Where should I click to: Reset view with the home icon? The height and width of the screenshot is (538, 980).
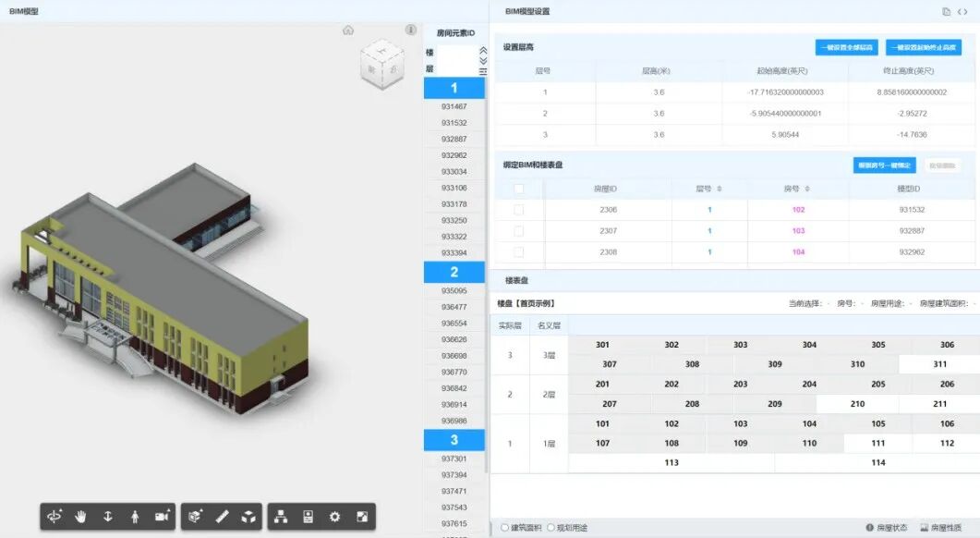[348, 30]
